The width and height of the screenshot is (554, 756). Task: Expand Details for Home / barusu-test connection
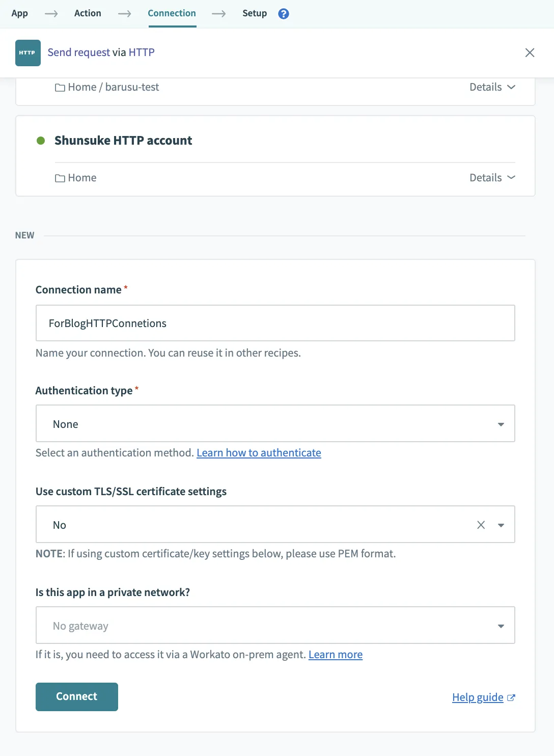pyautogui.click(x=492, y=87)
